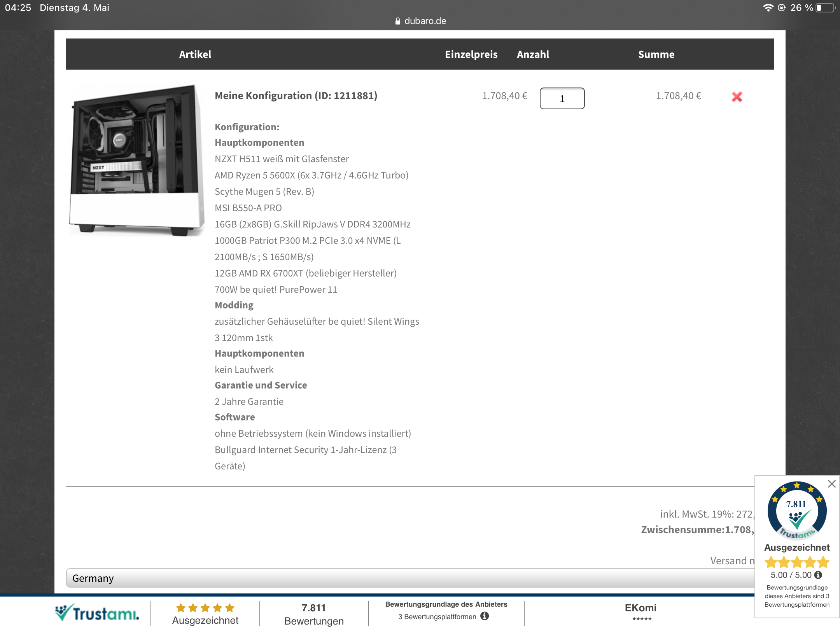Click the Summe column header
The image size is (840, 630).
pos(656,54)
